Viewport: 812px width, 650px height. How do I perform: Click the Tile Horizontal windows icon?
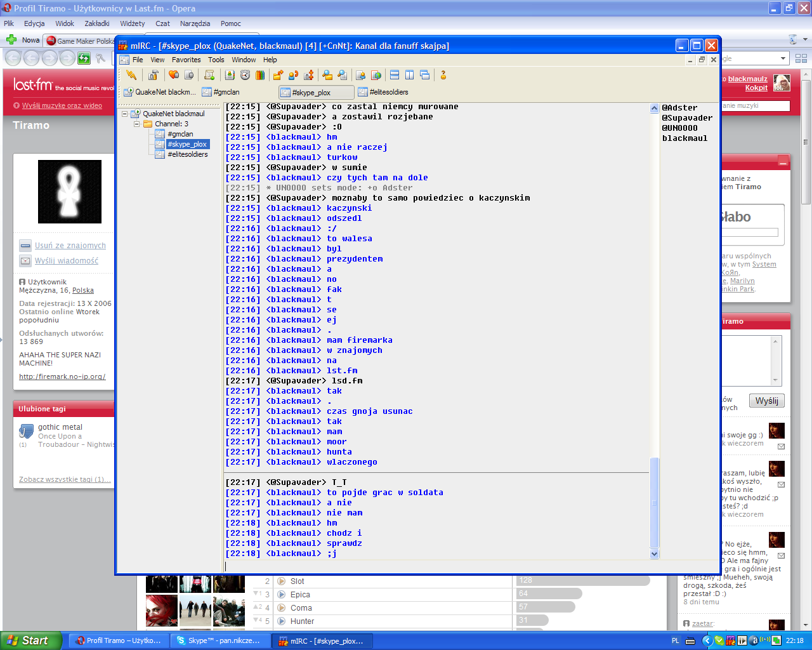tap(394, 75)
